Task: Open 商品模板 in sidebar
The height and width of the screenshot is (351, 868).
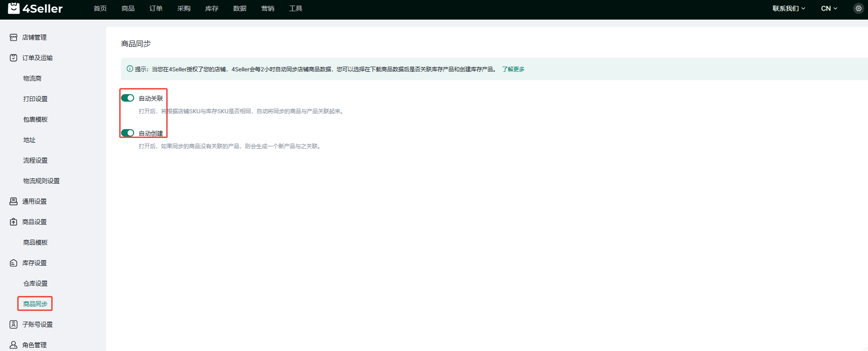Action: tap(35, 242)
